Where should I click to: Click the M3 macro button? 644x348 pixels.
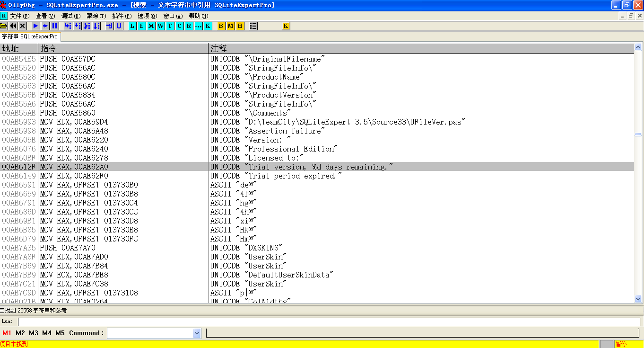click(34, 333)
